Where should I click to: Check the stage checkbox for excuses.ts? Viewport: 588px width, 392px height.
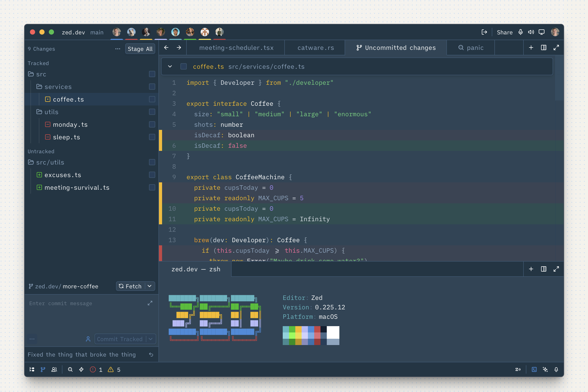coord(152,175)
